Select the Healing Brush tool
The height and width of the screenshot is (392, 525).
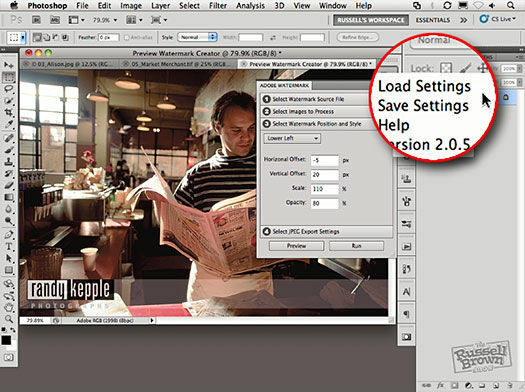9,138
